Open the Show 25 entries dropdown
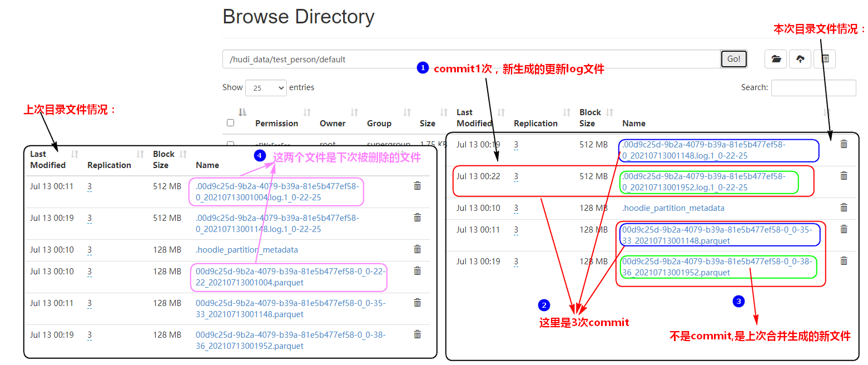 266,88
